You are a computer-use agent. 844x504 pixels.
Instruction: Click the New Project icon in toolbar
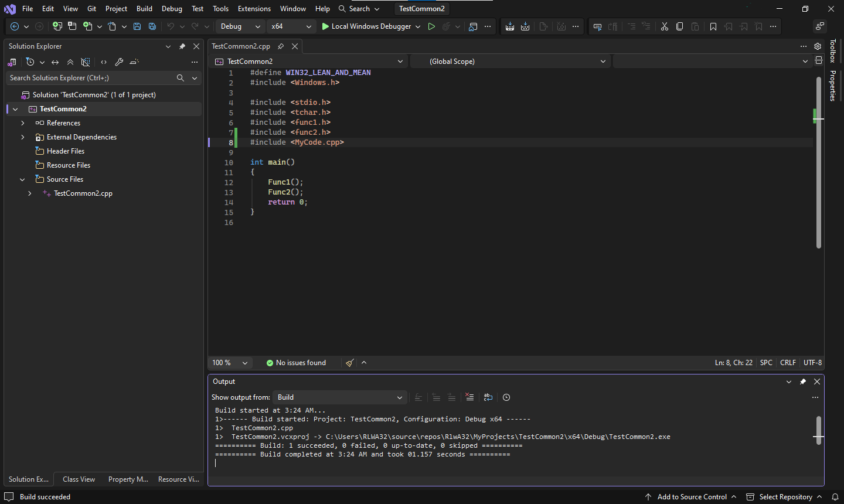[x=57, y=26]
